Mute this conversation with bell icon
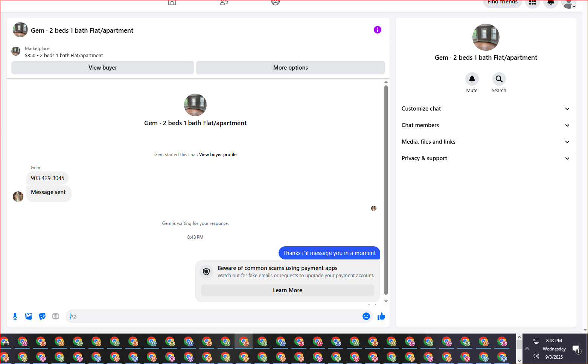 tap(472, 79)
